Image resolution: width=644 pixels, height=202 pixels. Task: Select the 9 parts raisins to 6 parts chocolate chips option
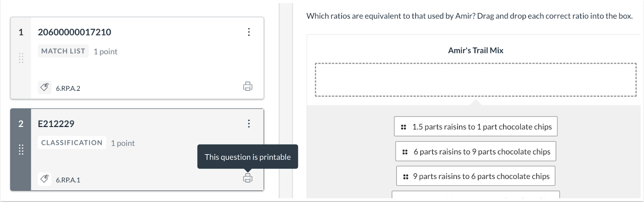tap(481, 176)
